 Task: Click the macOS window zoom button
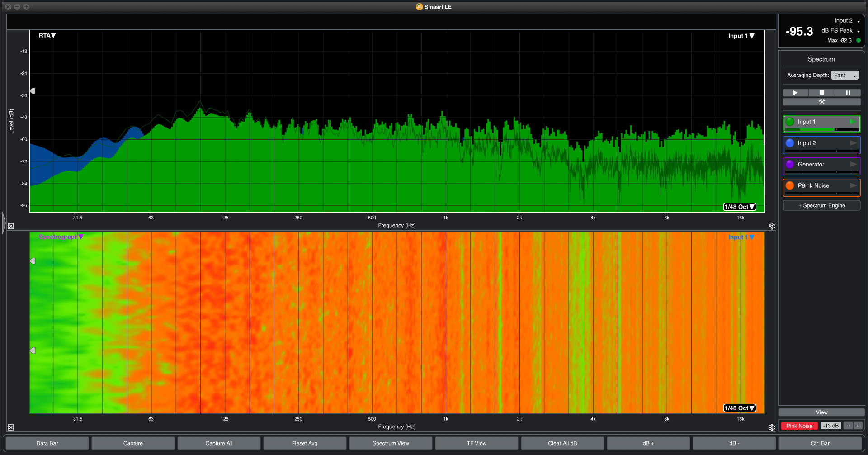(26, 7)
